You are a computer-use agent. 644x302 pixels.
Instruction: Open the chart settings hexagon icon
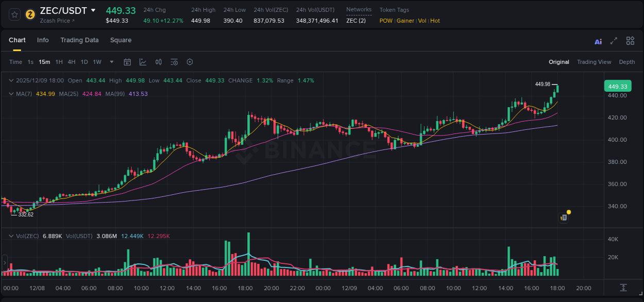point(190,62)
